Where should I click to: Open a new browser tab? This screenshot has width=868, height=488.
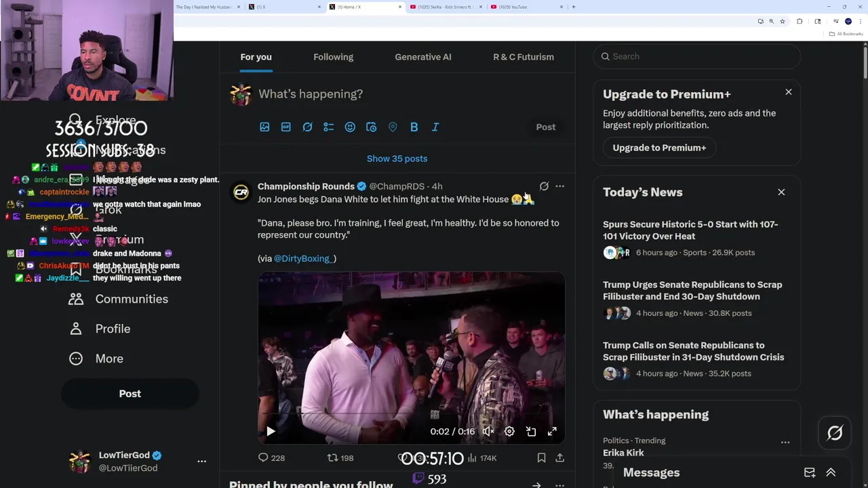574,7
